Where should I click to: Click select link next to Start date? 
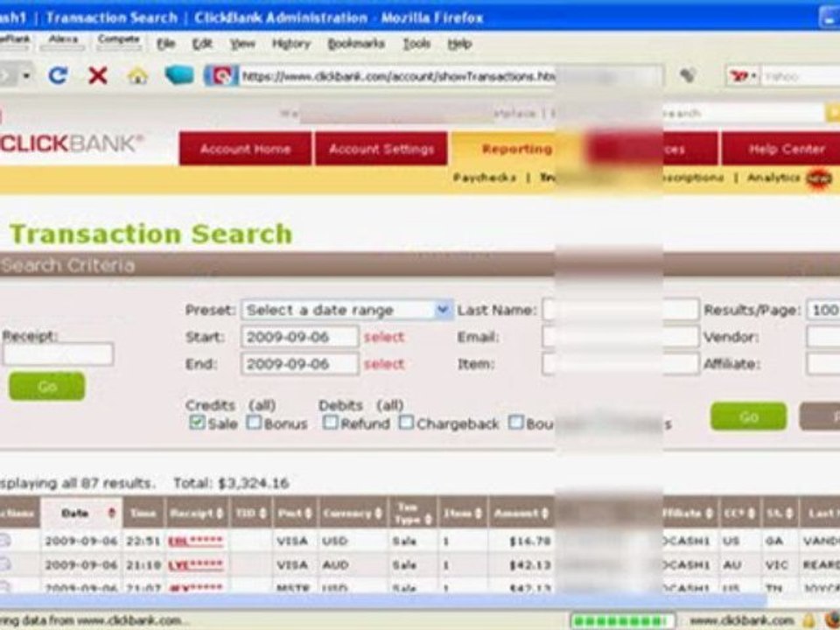pos(384,337)
